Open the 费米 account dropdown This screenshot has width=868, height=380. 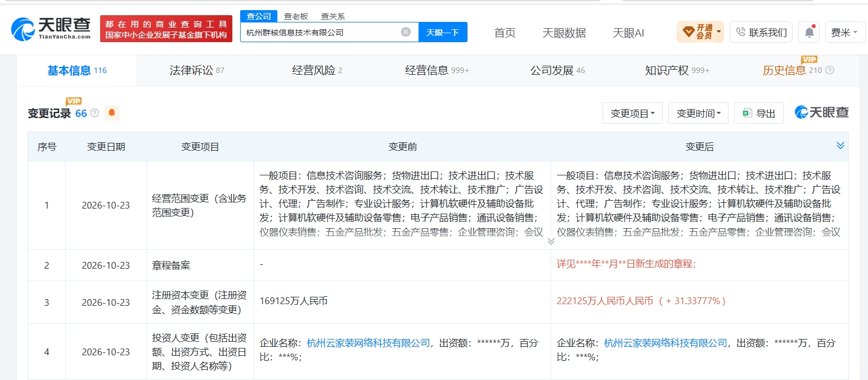(845, 32)
